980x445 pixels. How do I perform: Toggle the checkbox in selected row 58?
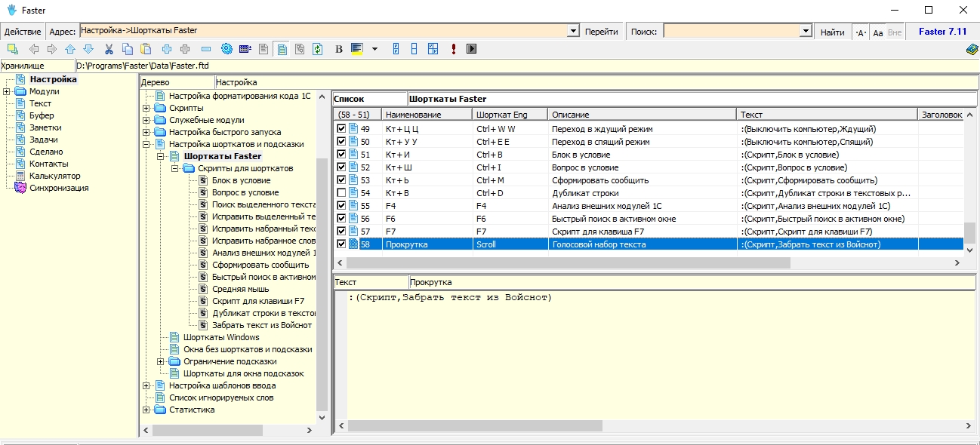click(341, 244)
